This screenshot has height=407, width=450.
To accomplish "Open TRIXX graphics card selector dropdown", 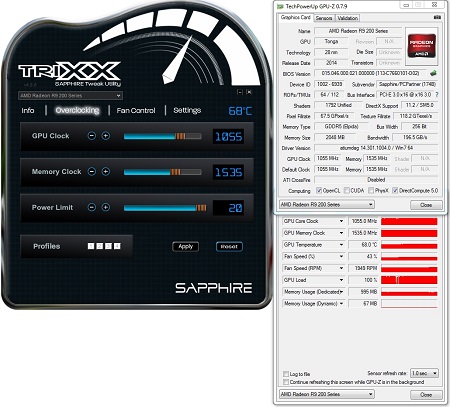I will 70,96.
